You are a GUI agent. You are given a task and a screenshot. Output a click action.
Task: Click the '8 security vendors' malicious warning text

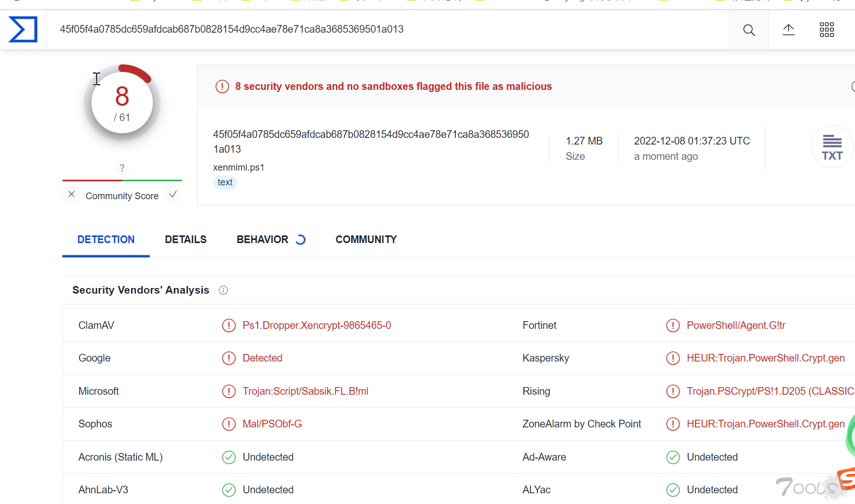tap(394, 86)
